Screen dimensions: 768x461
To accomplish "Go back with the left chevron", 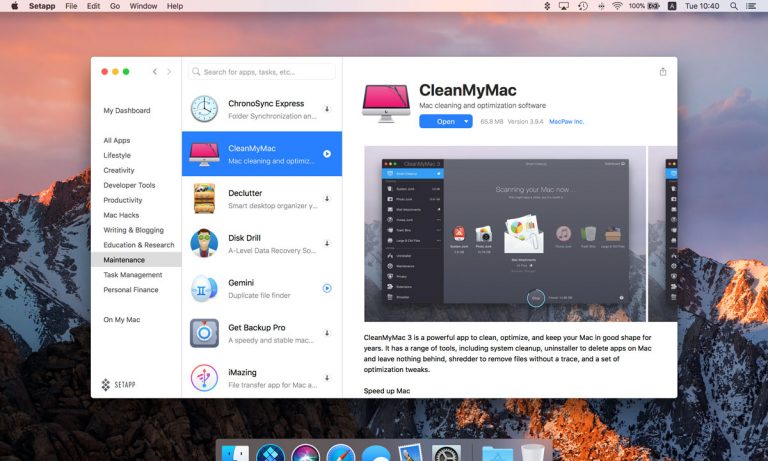I will (x=155, y=72).
